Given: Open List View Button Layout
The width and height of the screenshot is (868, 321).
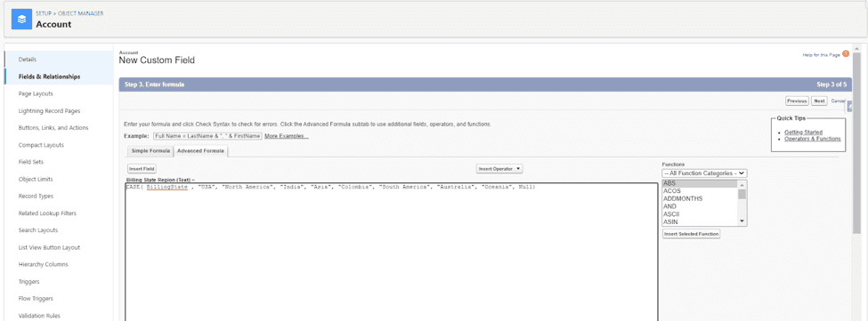Looking at the screenshot, I should tap(49, 247).
